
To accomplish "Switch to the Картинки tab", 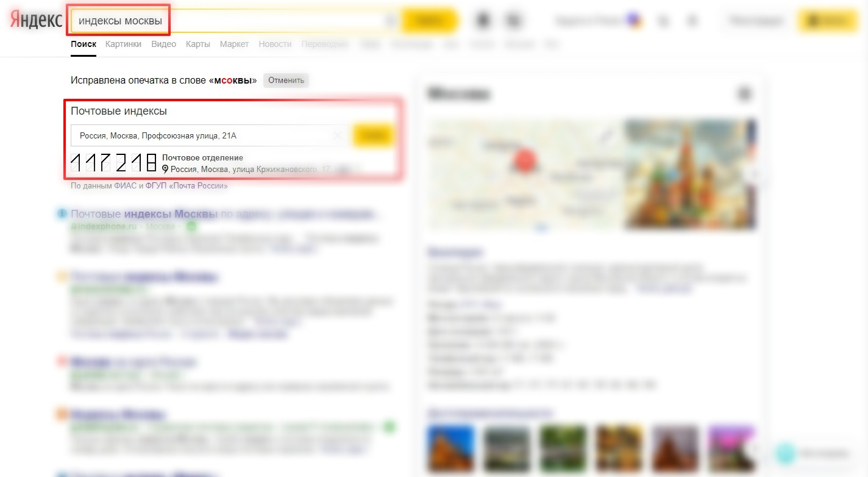I will 123,44.
